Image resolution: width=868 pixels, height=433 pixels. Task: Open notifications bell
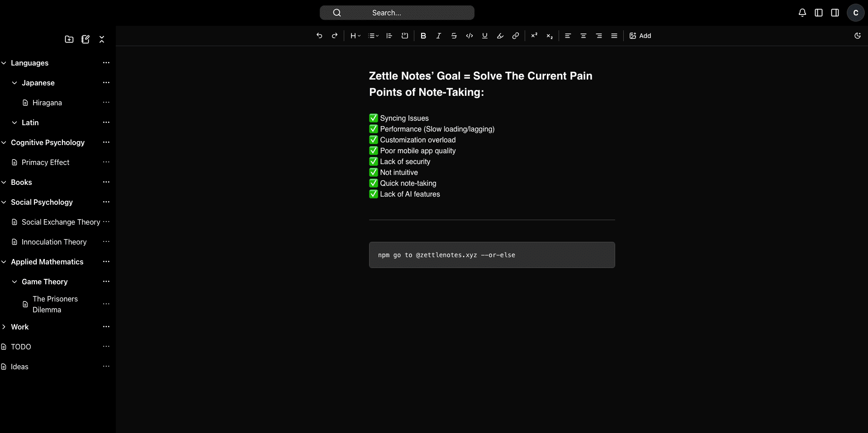802,13
